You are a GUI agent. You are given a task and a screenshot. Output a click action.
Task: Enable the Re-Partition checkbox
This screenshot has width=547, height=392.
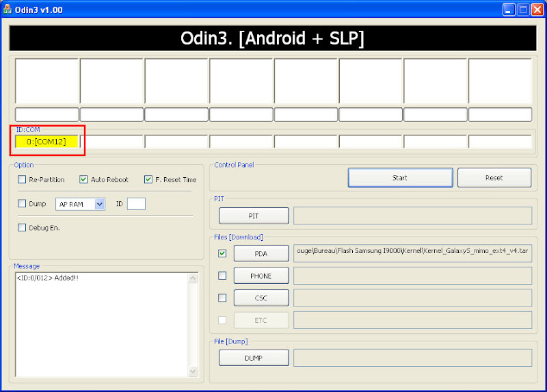click(x=22, y=179)
